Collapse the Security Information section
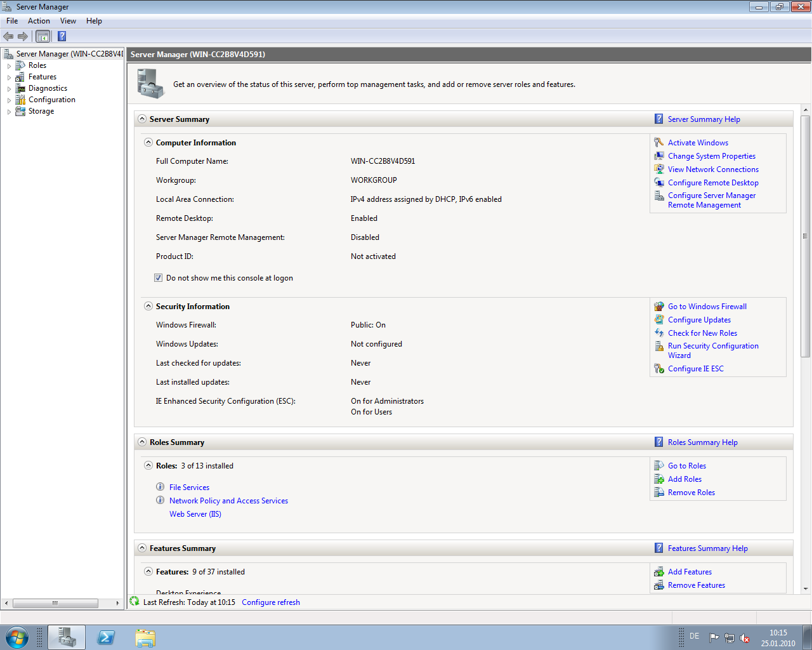 (148, 307)
